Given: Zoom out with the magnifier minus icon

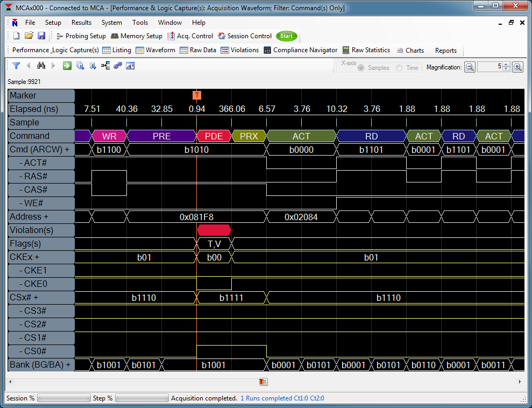Looking at the screenshot, I should coord(470,67).
